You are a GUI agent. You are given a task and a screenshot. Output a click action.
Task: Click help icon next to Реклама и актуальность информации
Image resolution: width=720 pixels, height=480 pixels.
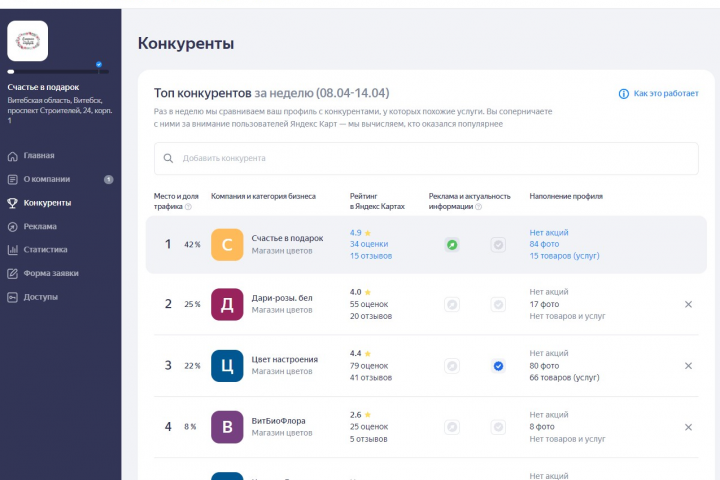(x=478, y=207)
